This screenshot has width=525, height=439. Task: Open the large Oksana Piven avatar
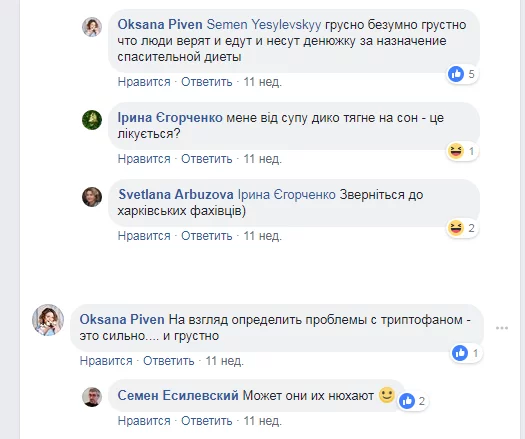point(48,320)
